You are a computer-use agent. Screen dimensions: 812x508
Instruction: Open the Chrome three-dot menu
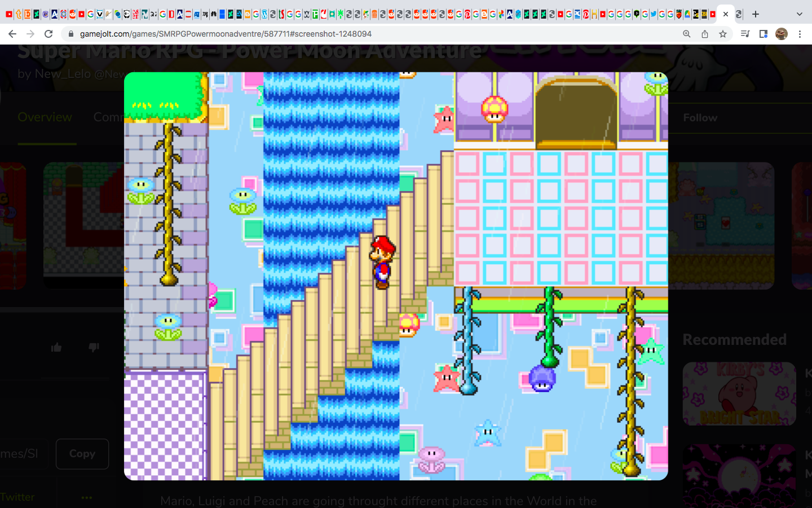[x=800, y=34]
